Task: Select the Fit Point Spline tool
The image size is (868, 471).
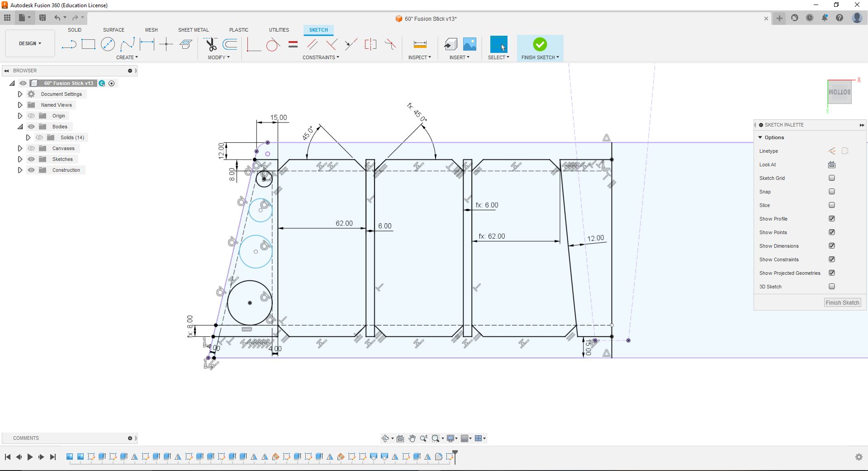Action: coord(127,44)
